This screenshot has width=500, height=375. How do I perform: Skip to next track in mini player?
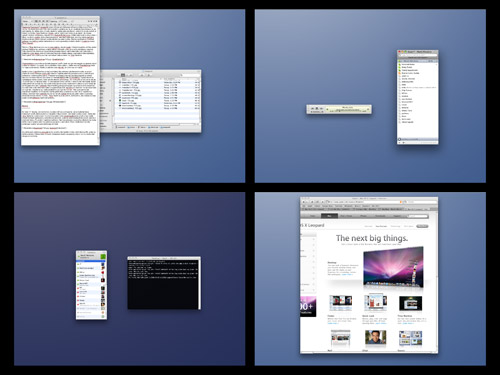coord(321,108)
